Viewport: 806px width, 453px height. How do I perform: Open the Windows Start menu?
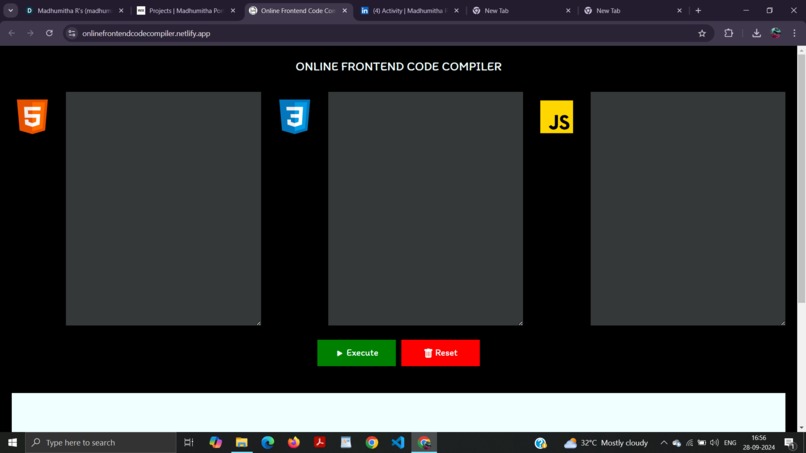(x=12, y=442)
